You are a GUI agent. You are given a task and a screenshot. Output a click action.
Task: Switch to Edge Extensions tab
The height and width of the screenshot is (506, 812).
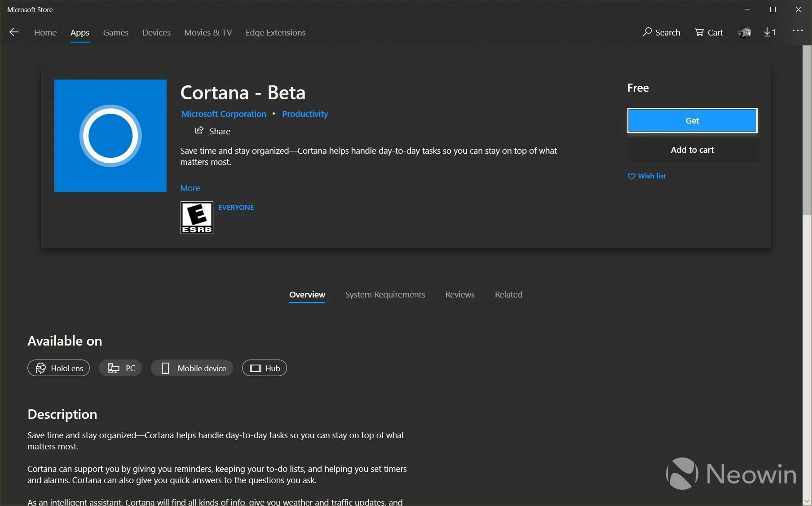(276, 32)
